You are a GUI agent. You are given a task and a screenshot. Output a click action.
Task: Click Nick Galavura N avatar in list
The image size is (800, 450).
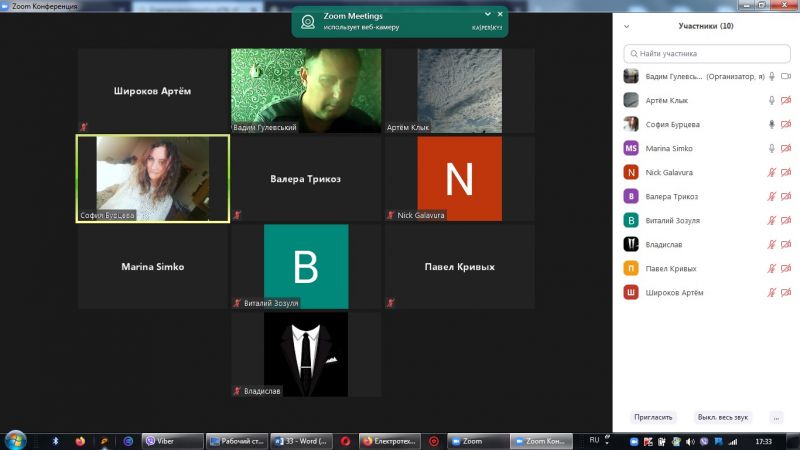tap(631, 172)
